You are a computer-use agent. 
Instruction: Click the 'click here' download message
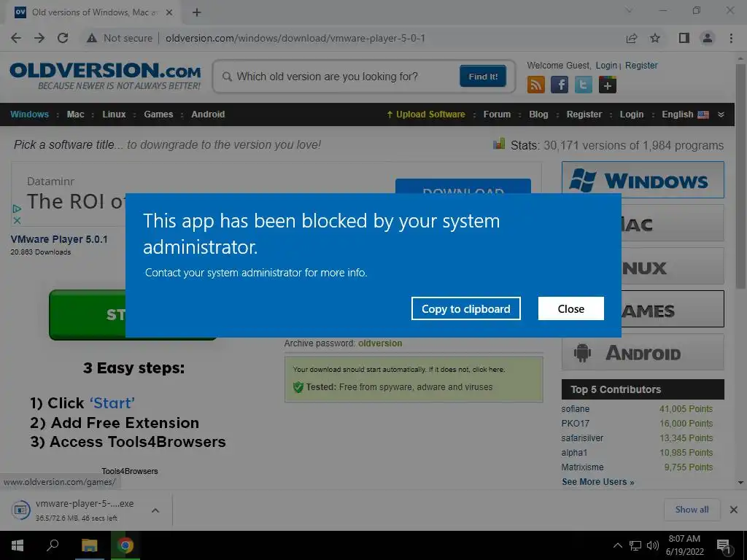coord(488,370)
